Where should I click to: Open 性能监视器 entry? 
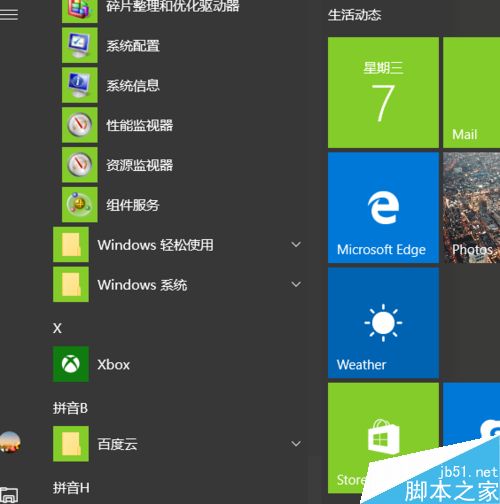pyautogui.click(x=140, y=125)
